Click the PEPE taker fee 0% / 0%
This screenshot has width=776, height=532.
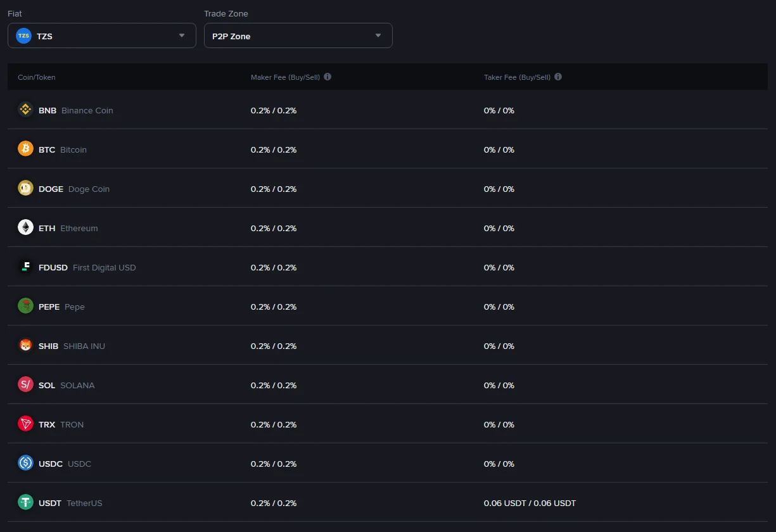click(499, 307)
